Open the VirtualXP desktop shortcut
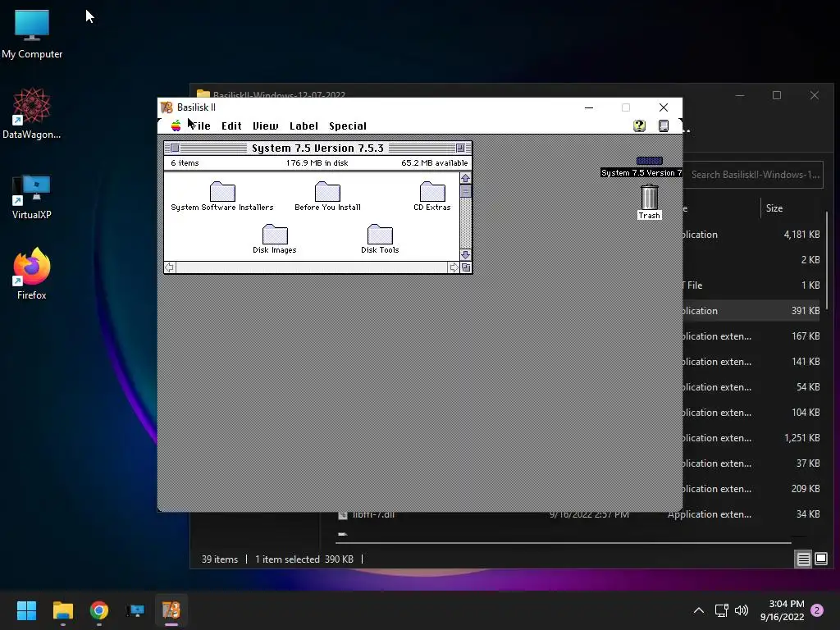The width and height of the screenshot is (840, 630). [x=32, y=197]
